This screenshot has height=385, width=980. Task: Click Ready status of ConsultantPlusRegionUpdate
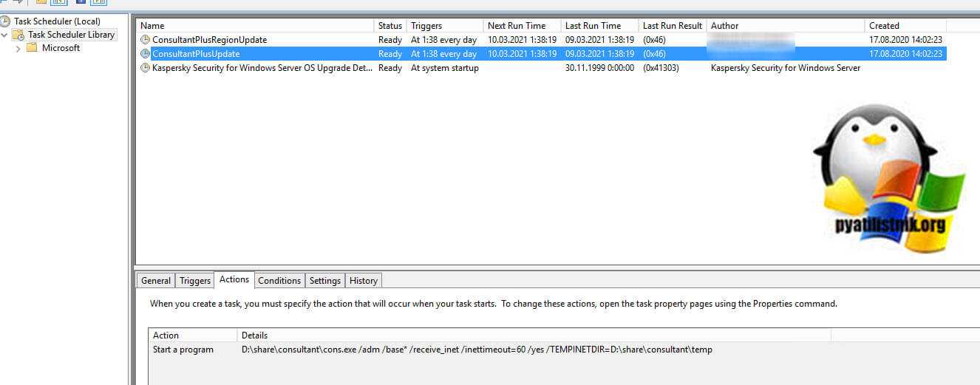[x=390, y=40]
